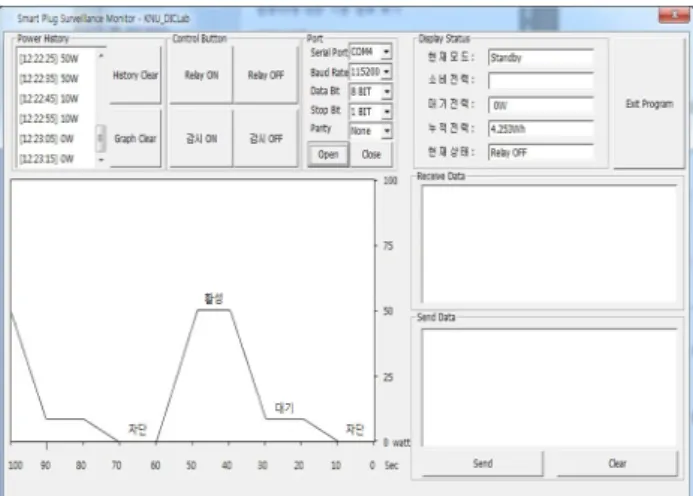
Task: Select the [12:22:35] 50W history entry
Action: pos(49,79)
